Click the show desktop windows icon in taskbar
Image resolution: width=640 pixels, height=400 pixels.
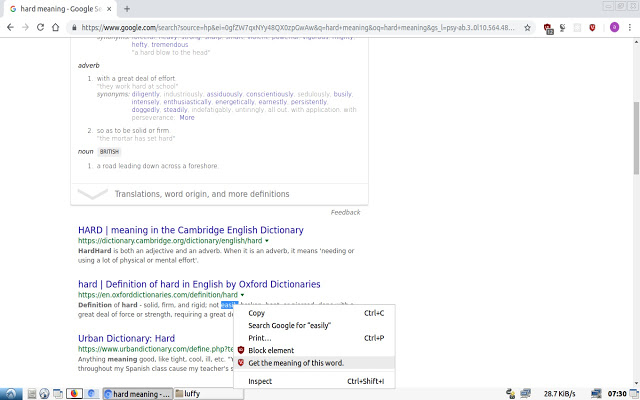click(x=58, y=393)
